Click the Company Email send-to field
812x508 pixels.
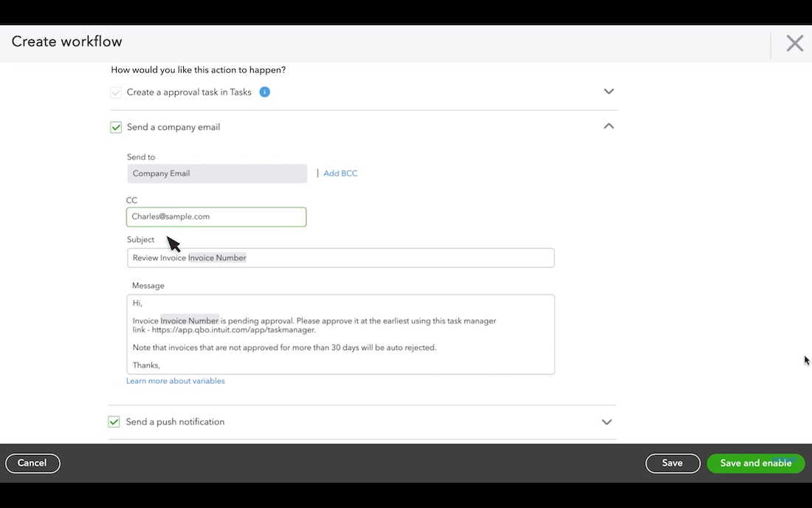coord(217,174)
